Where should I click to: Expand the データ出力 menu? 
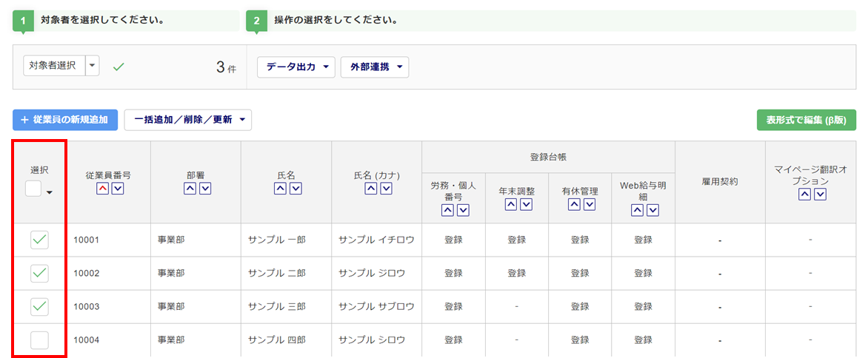[x=296, y=67]
